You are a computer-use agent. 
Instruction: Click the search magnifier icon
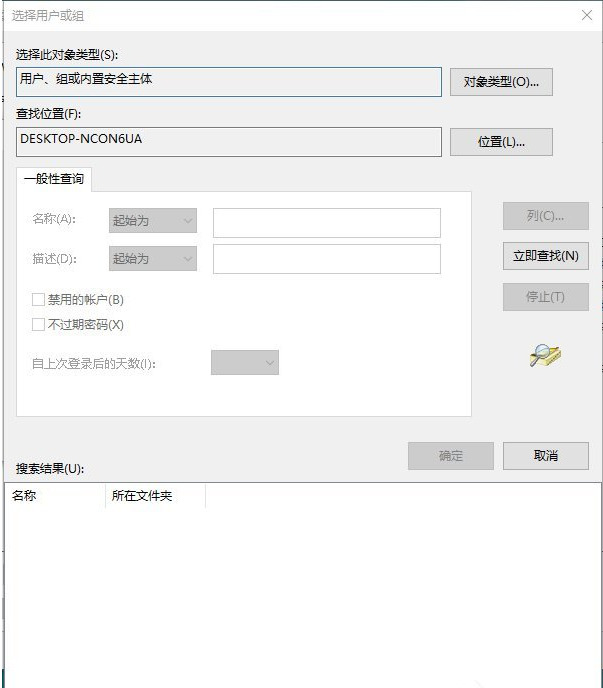click(545, 355)
